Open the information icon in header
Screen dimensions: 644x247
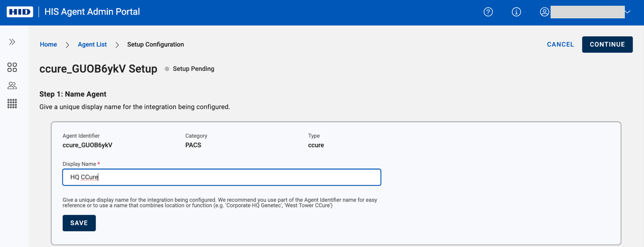[516, 12]
